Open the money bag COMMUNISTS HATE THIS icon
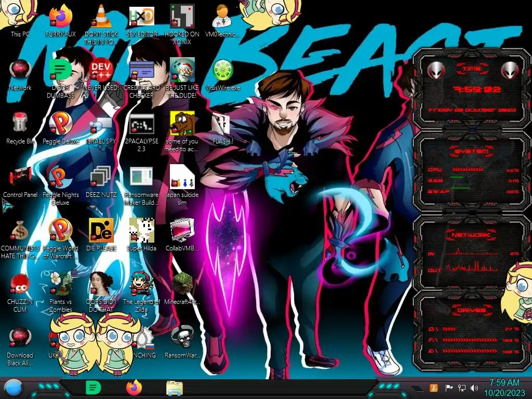 click(x=20, y=240)
